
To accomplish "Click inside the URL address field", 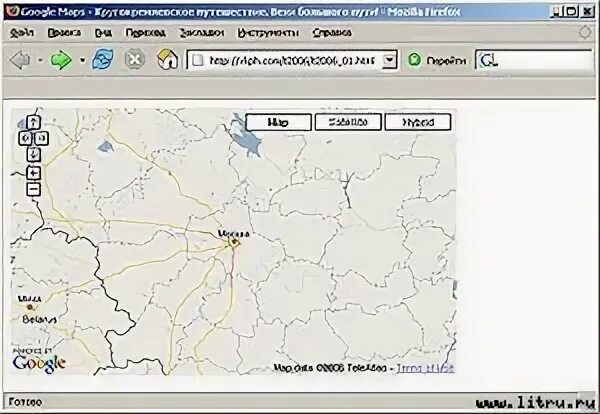I will pos(293,60).
